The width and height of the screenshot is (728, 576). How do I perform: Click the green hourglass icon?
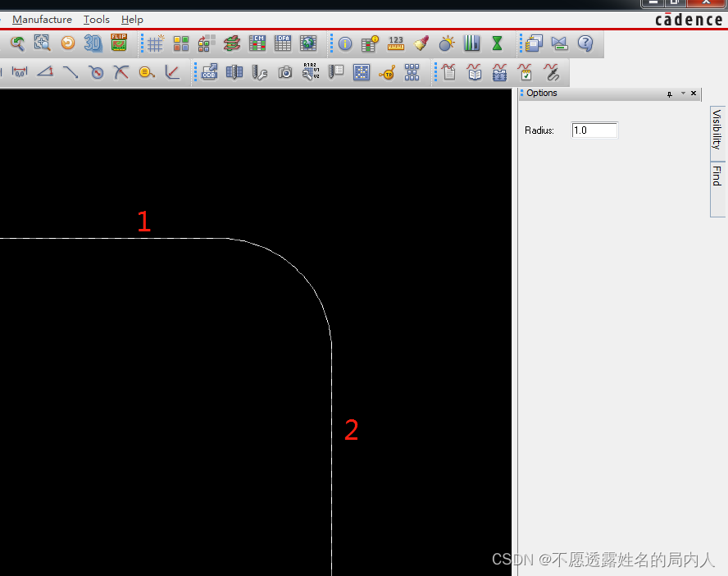498,43
